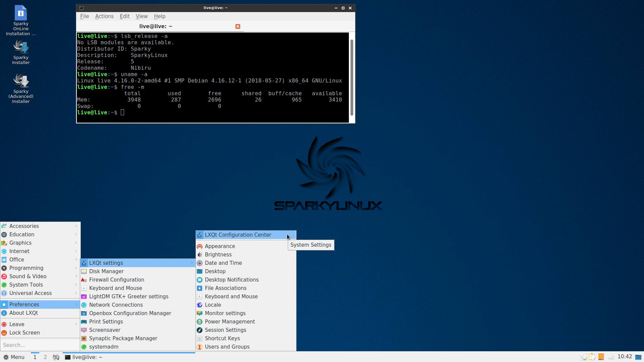This screenshot has width=644, height=362.
Task: Click live@live terminal taskbar button
Action: coord(129,357)
